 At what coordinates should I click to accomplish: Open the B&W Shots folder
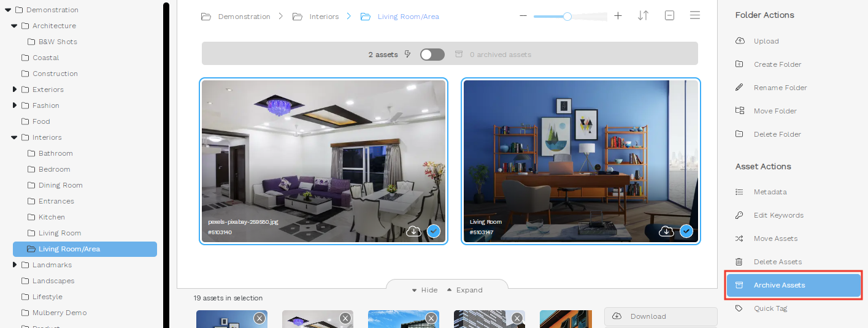58,42
